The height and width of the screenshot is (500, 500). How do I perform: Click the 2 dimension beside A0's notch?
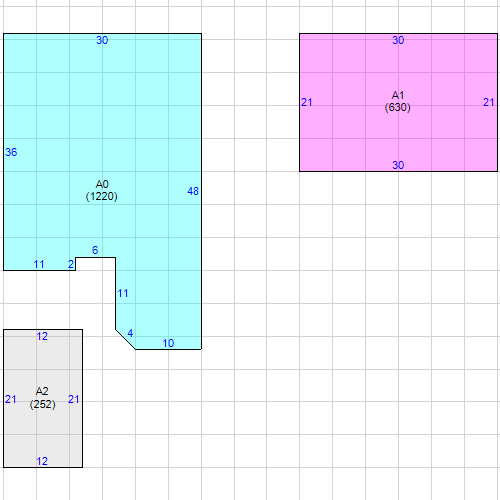pyautogui.click(x=71, y=264)
